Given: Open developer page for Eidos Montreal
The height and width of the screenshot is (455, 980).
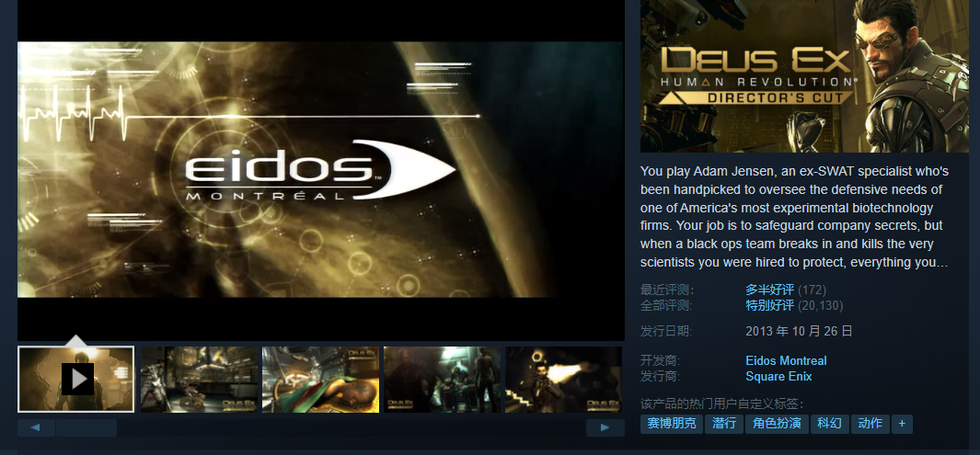Looking at the screenshot, I should click(x=786, y=360).
